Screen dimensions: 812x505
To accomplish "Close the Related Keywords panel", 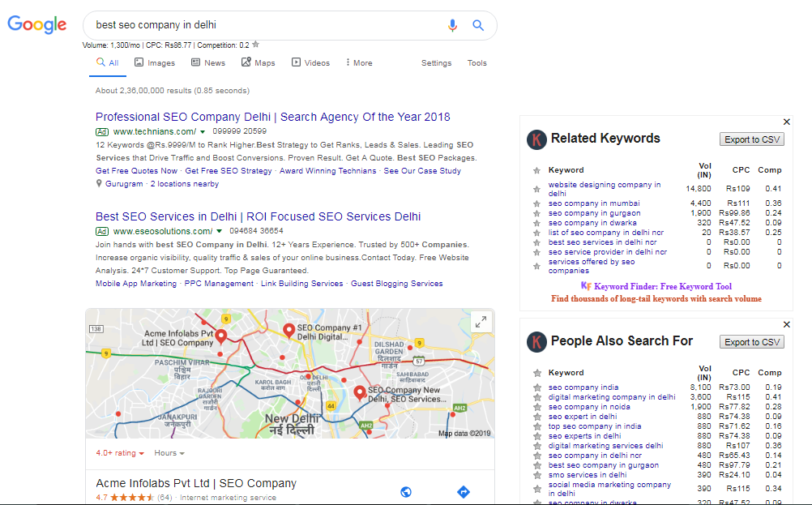I will (787, 122).
